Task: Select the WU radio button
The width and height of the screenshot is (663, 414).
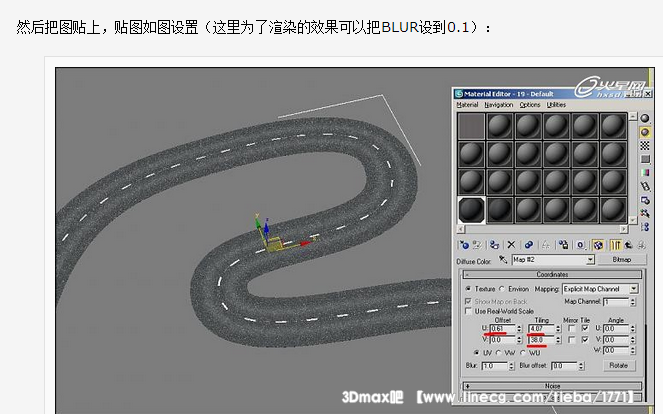Action: (523, 353)
